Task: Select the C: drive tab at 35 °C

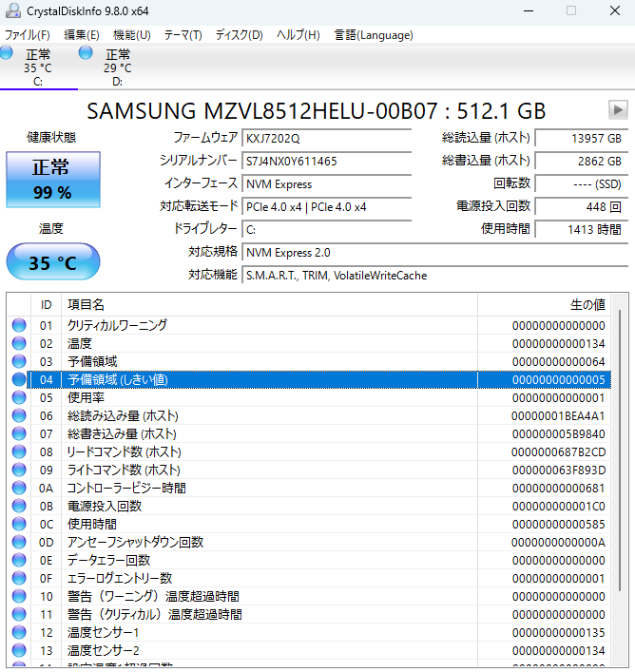Action: tap(39, 67)
